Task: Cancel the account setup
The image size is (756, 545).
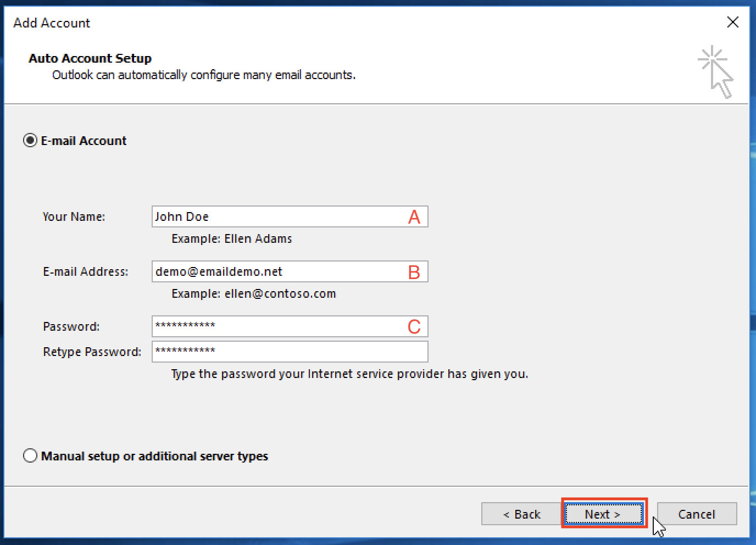Action: tap(696, 514)
